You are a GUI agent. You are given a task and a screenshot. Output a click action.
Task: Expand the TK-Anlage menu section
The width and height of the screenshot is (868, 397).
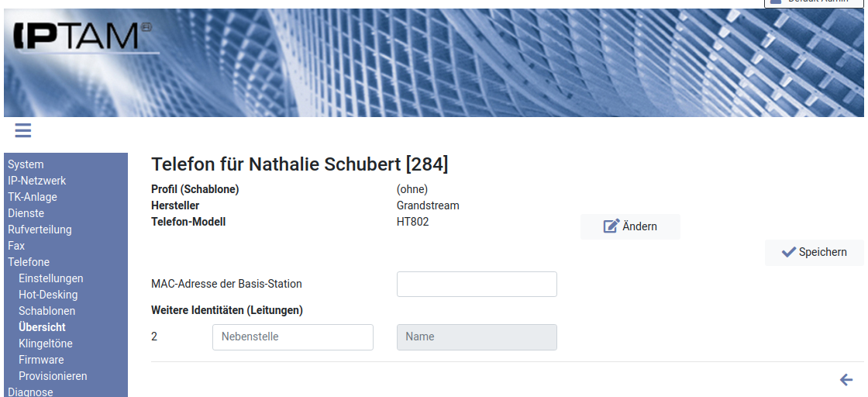tap(33, 197)
